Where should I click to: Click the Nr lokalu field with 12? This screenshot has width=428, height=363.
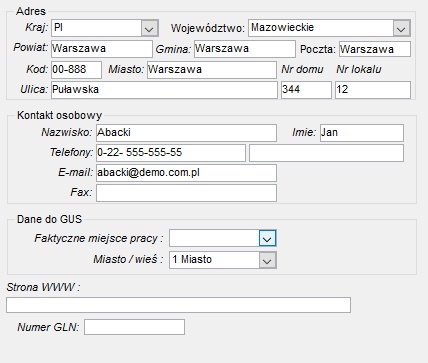(373, 90)
